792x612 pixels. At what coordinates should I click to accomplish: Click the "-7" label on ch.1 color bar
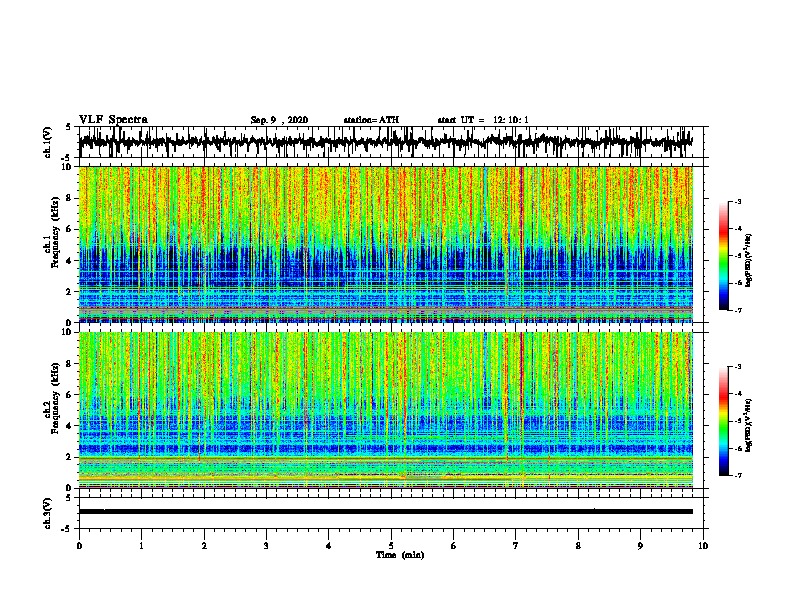click(x=738, y=310)
